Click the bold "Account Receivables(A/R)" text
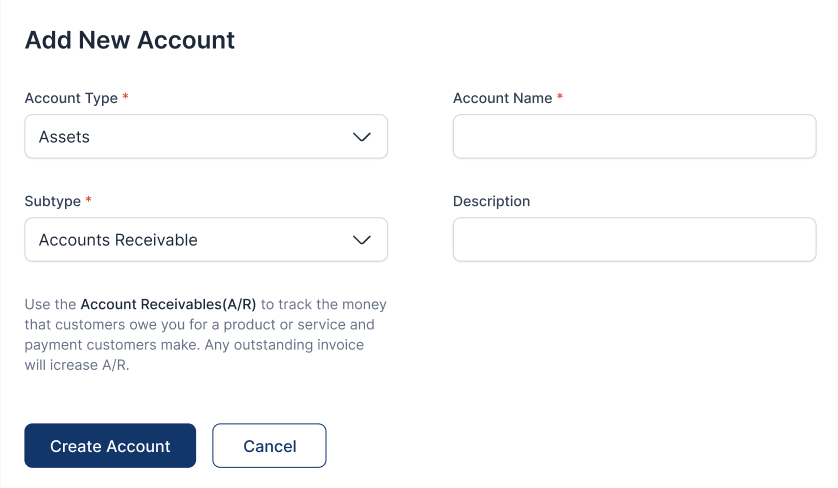The image size is (838, 488). click(168, 304)
